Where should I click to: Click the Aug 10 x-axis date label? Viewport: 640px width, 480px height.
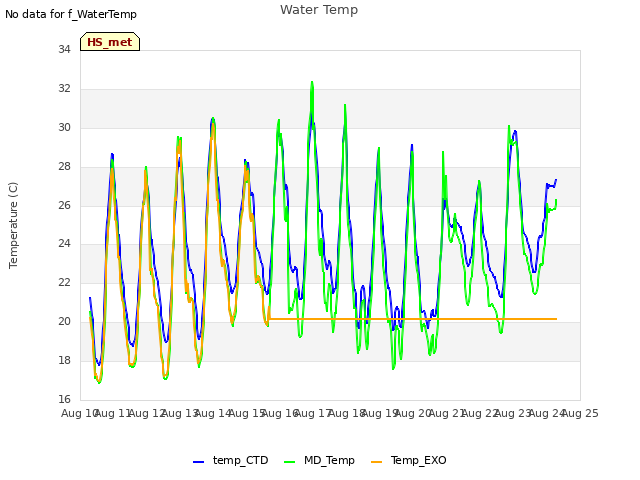click(x=80, y=413)
